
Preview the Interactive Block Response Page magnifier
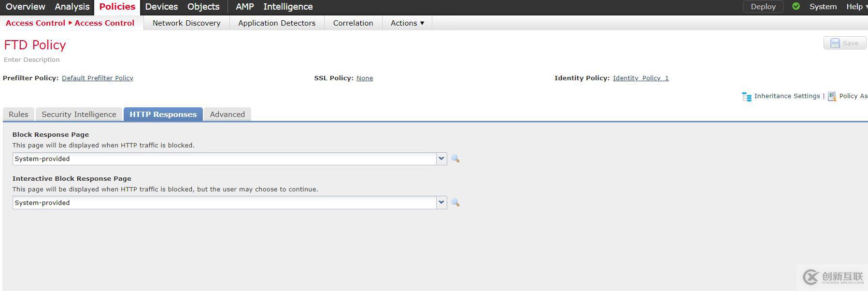pyautogui.click(x=455, y=203)
